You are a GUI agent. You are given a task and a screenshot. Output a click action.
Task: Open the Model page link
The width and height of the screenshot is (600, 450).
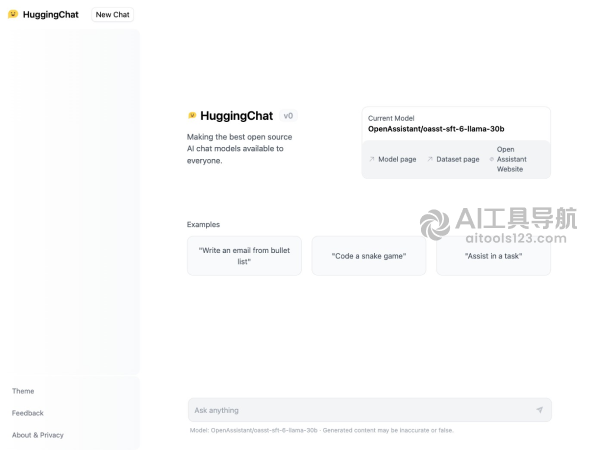pos(397,159)
